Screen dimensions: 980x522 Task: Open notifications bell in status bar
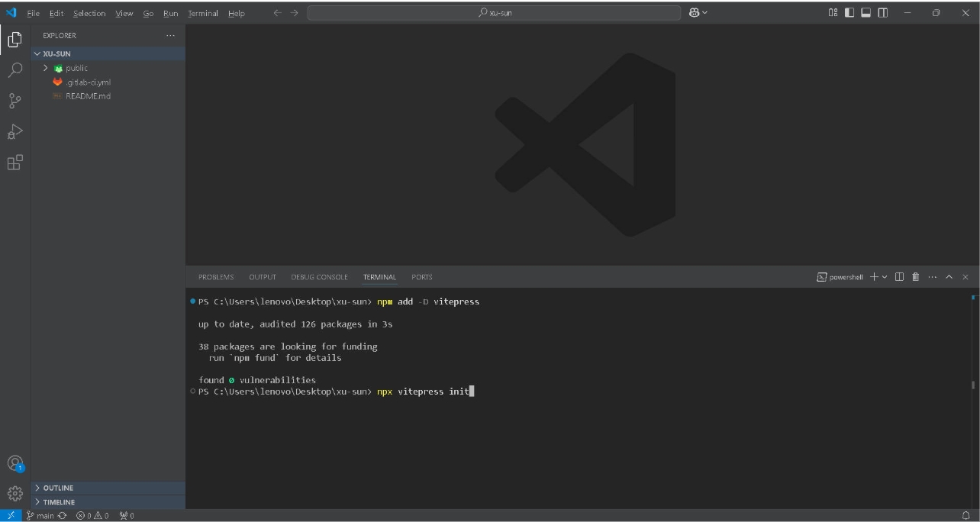tap(966, 516)
